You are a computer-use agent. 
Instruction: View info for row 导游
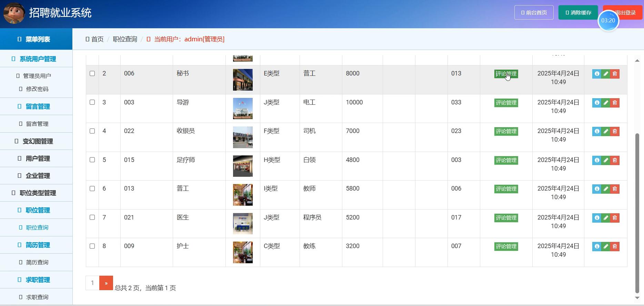[597, 103]
